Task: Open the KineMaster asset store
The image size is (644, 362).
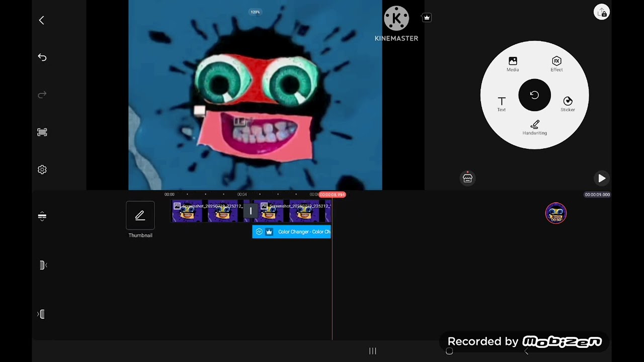Action: (x=467, y=178)
